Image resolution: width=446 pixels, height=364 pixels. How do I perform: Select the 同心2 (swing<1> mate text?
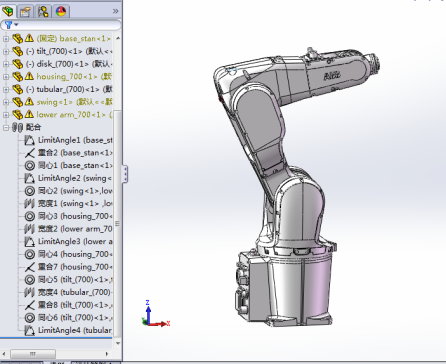(75, 191)
